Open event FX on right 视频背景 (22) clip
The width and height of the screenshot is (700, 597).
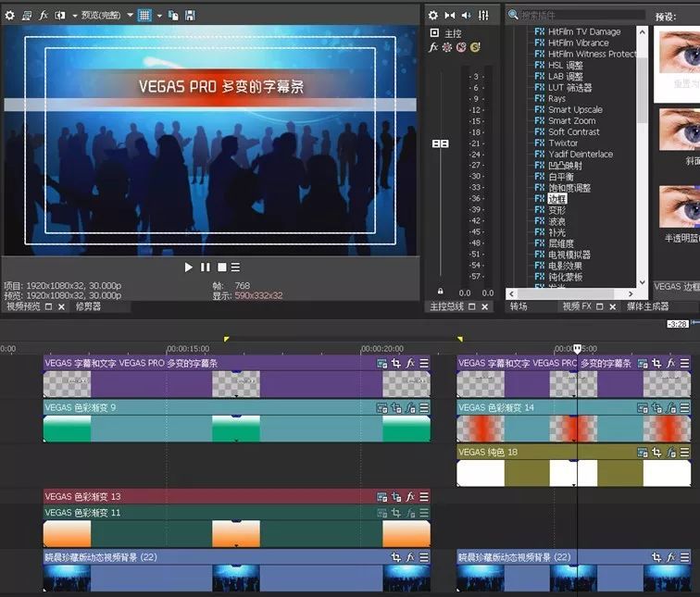point(671,557)
